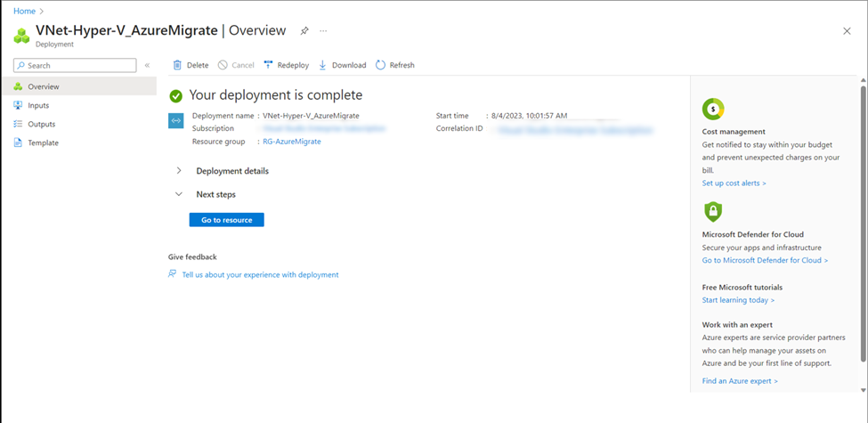Screen dimensions: 868x423
Task: Click the Go to resource button
Action: pyautogui.click(x=226, y=220)
